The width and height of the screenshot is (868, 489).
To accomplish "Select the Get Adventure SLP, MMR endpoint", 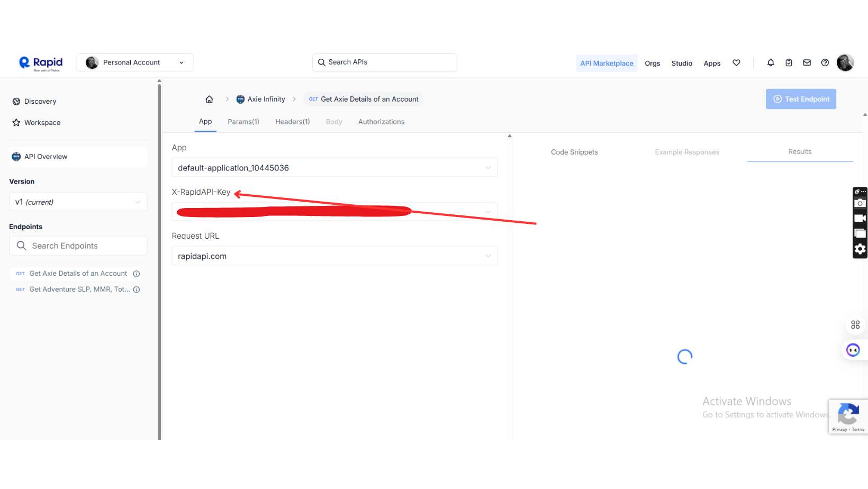I will [x=79, y=289].
